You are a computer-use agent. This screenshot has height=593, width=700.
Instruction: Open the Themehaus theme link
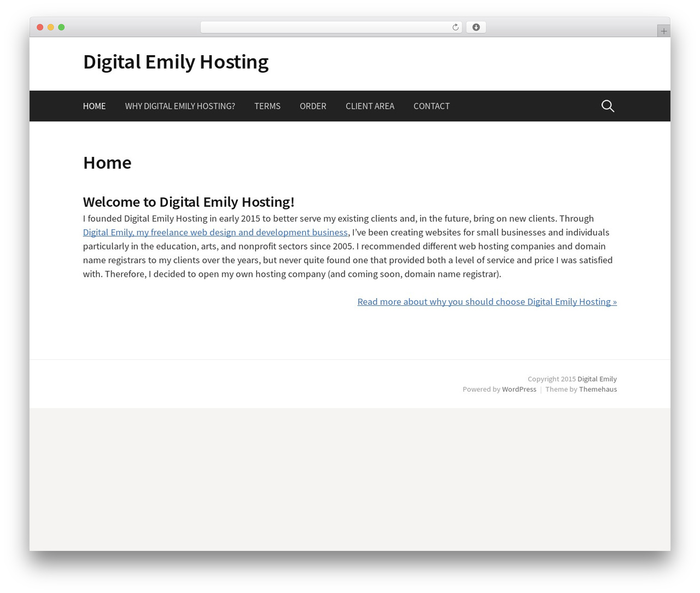pos(598,389)
